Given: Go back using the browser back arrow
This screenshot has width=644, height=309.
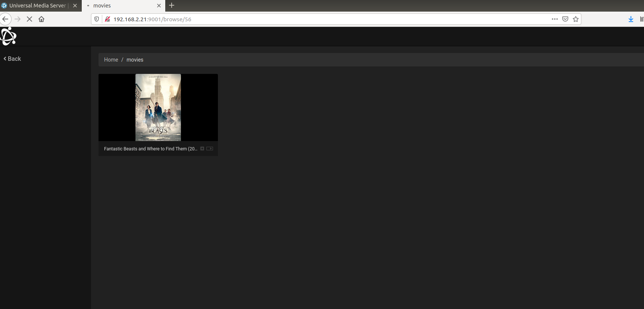Looking at the screenshot, I should [5, 19].
